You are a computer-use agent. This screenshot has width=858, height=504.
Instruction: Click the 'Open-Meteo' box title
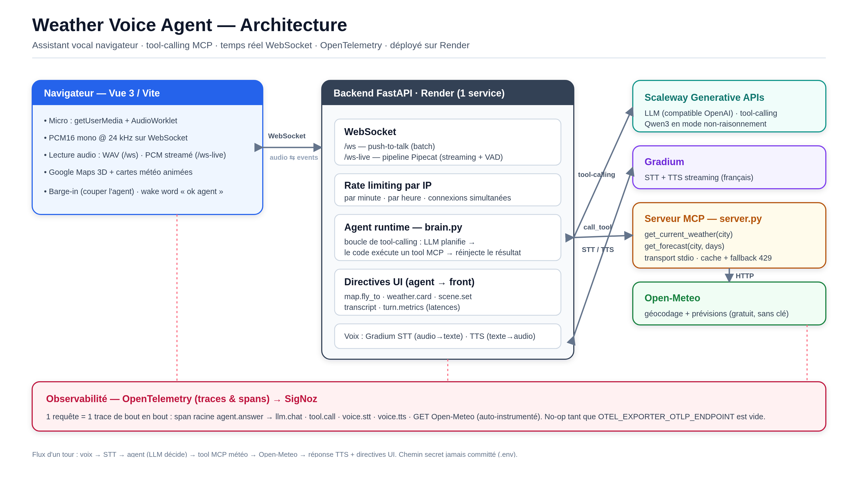(x=672, y=298)
